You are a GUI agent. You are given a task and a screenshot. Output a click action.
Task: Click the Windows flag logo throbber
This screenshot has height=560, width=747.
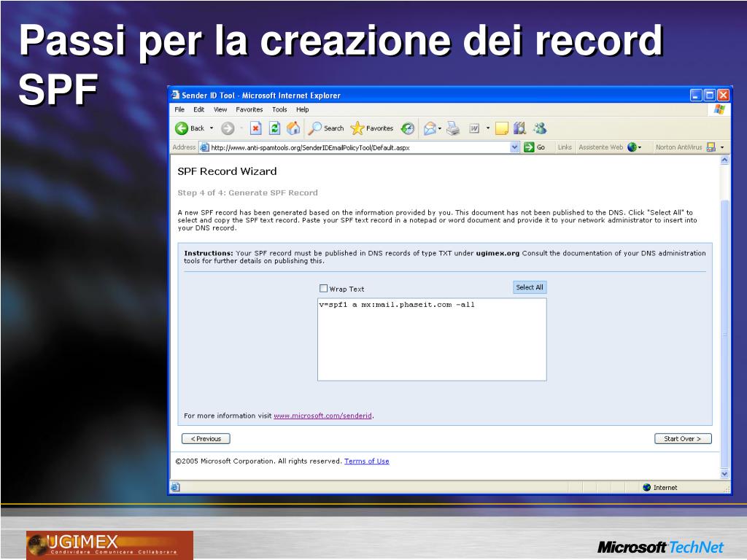(x=719, y=109)
